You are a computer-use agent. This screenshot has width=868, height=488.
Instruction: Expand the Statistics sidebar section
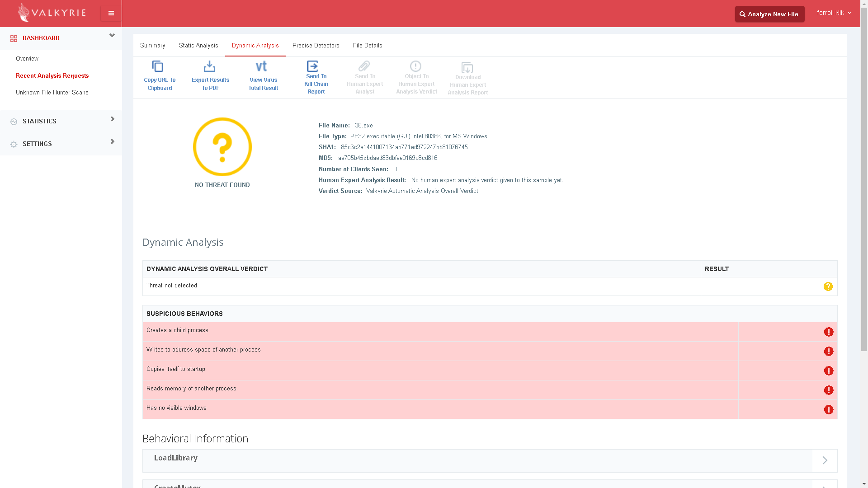(x=112, y=119)
